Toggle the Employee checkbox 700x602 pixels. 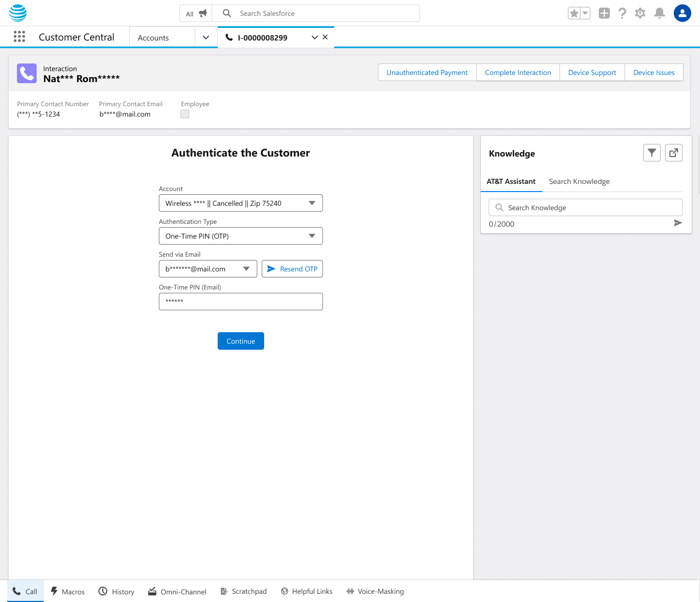(185, 114)
